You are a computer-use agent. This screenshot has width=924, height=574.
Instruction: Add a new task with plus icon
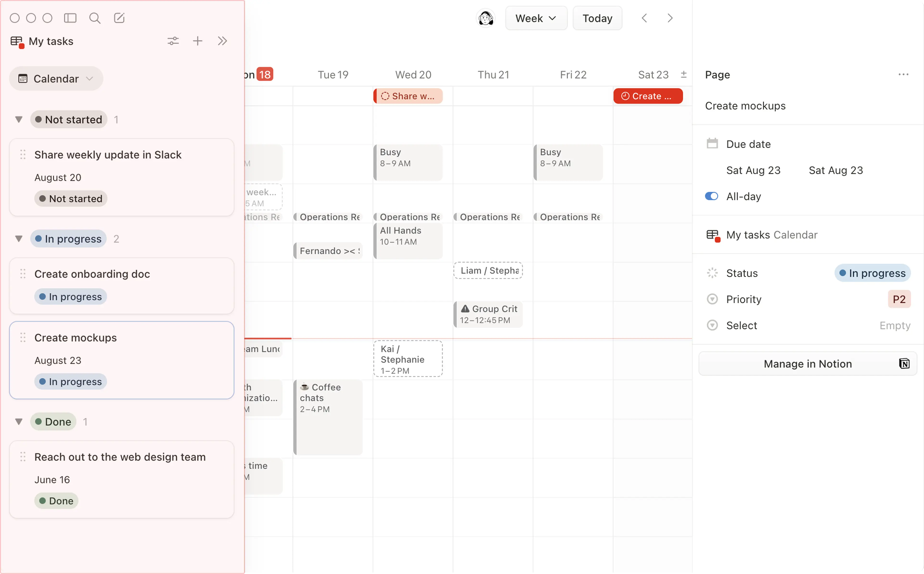tap(197, 41)
